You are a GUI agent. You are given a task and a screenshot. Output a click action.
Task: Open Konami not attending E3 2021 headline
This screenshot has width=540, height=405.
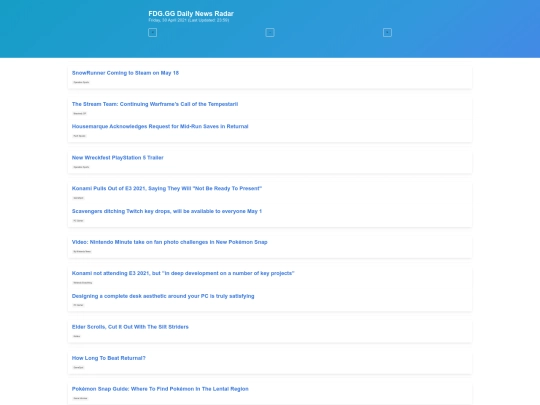(183, 273)
